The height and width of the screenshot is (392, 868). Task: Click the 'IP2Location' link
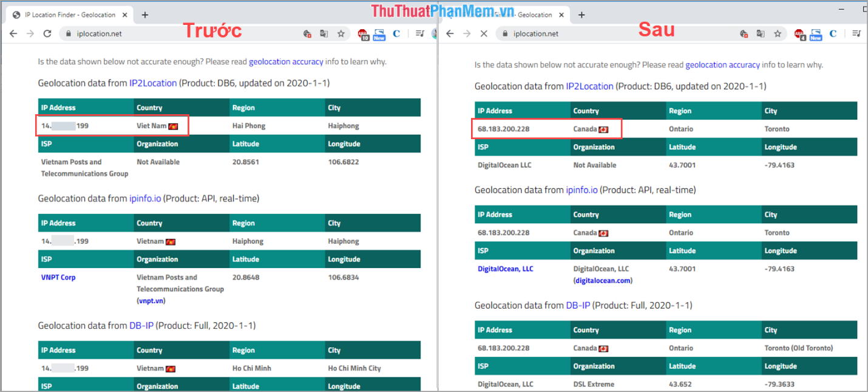point(152,83)
